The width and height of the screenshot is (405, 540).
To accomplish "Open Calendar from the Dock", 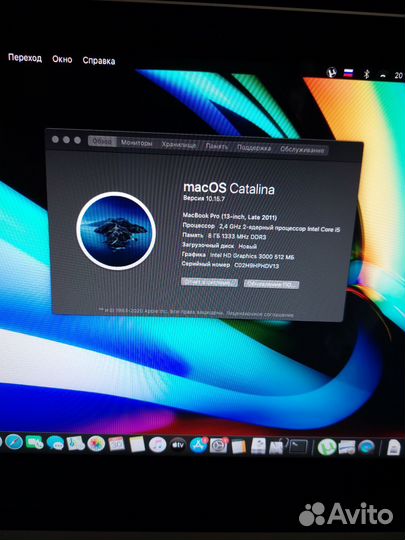I will (116, 444).
